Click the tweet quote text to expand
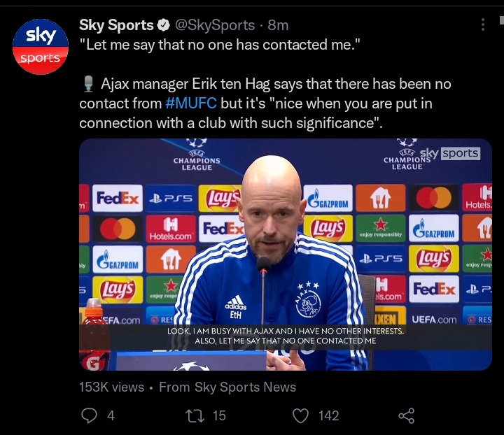 click(220, 45)
